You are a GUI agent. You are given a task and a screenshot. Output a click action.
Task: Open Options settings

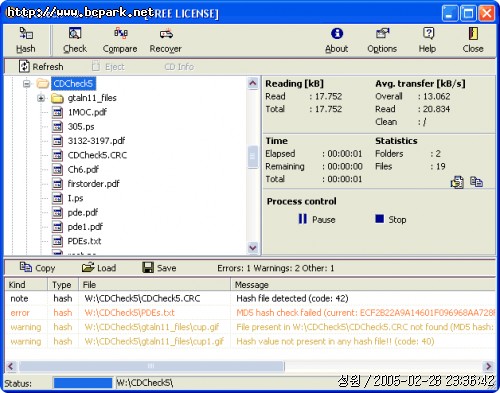point(382,40)
